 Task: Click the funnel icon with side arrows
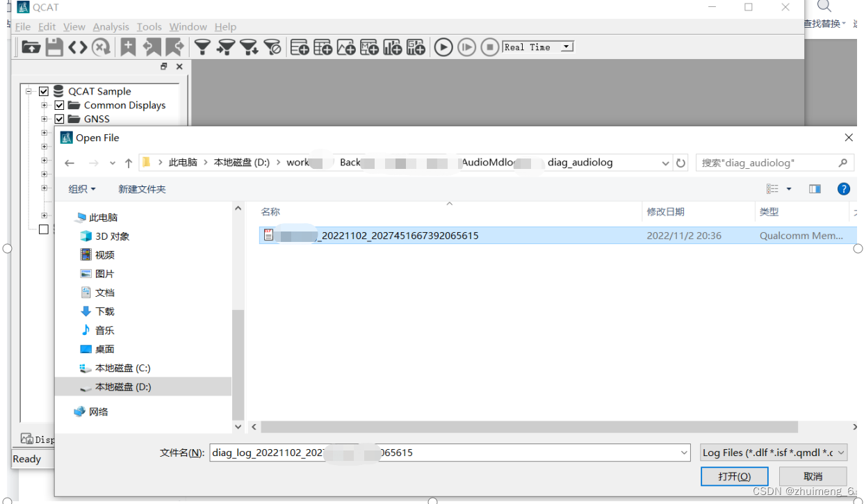[x=225, y=47]
